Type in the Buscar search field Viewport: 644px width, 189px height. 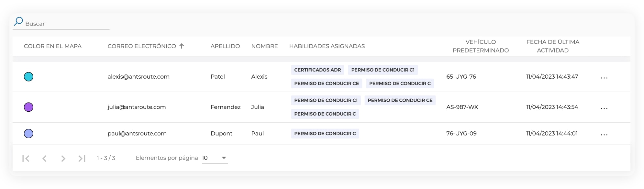[x=65, y=24]
